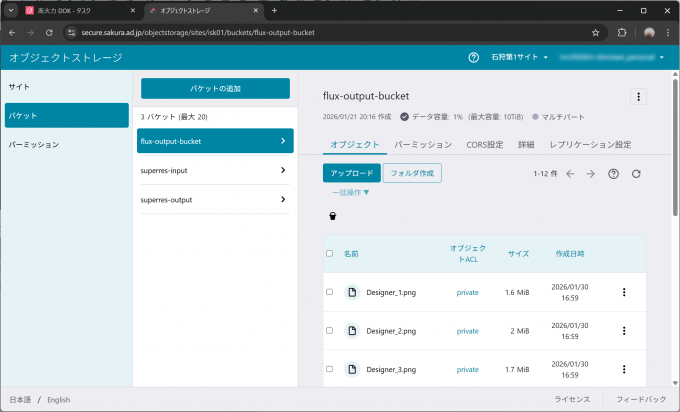Click the refresh icon in object list
Image resolution: width=680 pixels, height=412 pixels.
pos(636,174)
